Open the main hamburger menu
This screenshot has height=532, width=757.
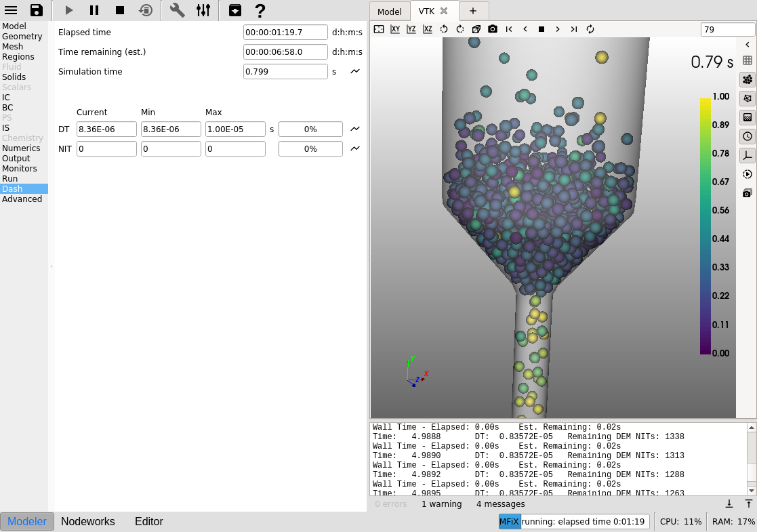(x=11, y=10)
